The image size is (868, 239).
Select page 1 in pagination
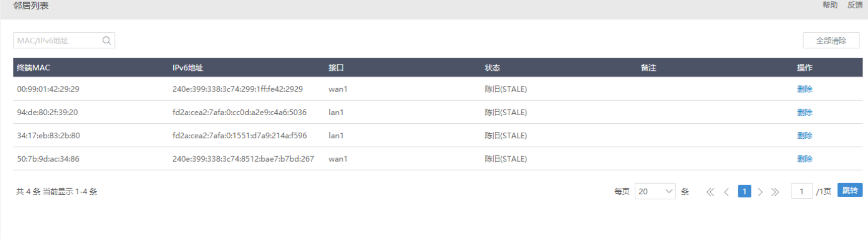click(744, 191)
